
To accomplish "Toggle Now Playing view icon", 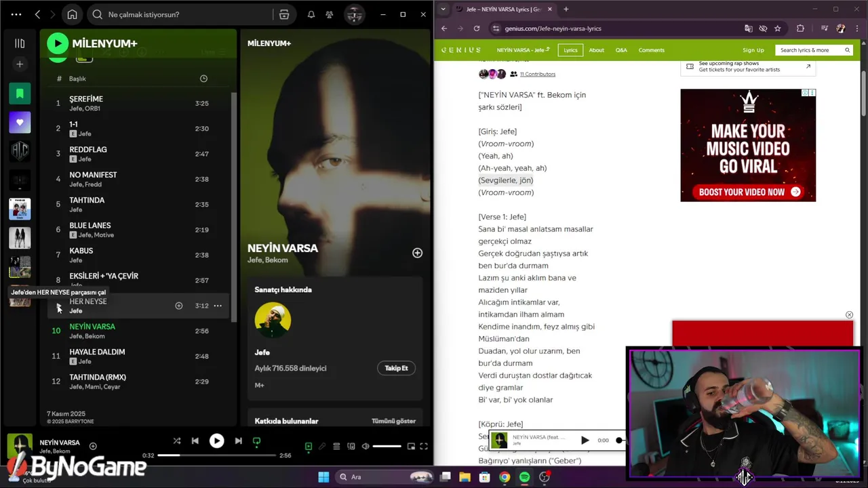I will pos(309,446).
